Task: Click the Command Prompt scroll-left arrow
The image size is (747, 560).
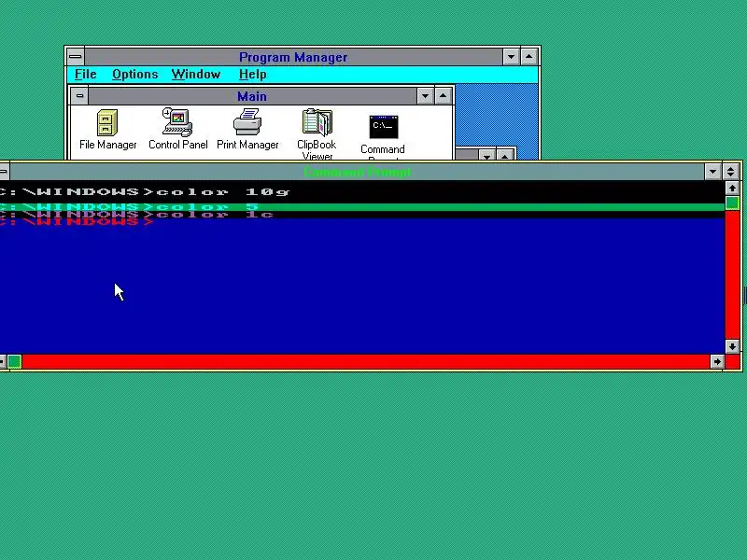Action: 3,362
